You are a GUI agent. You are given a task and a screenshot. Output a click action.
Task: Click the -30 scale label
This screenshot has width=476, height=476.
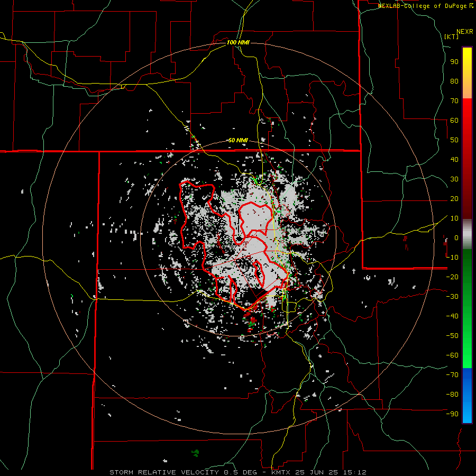pyautogui.click(x=452, y=297)
